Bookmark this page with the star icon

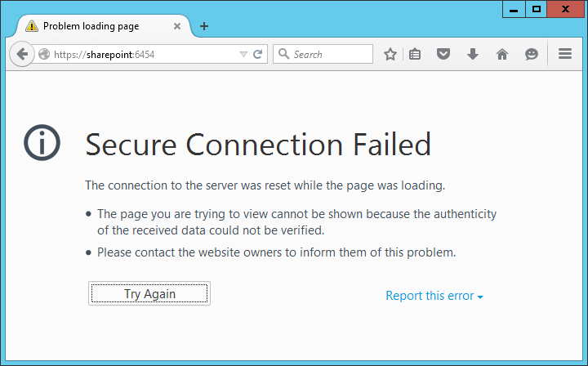coord(390,55)
